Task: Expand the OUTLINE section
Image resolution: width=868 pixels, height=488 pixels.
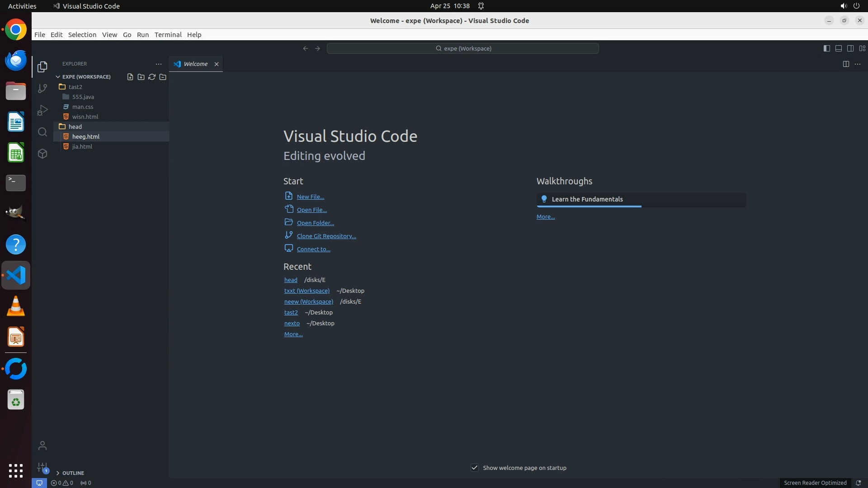Action: click(58, 473)
